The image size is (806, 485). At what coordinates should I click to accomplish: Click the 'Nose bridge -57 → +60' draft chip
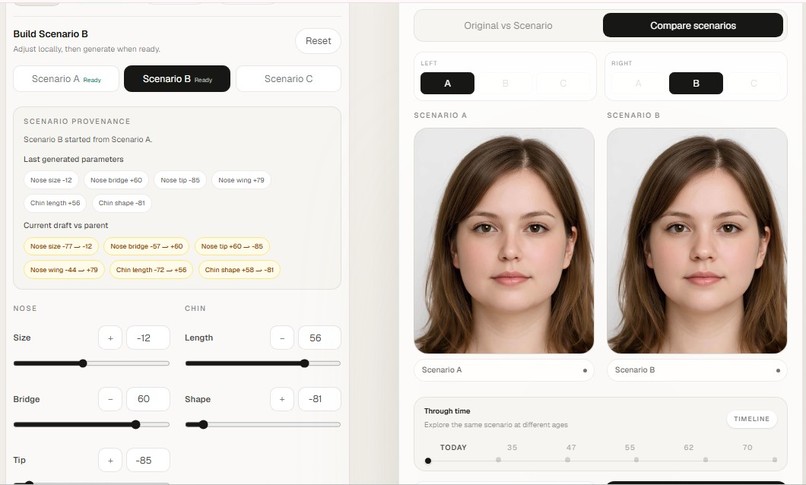[x=146, y=247]
